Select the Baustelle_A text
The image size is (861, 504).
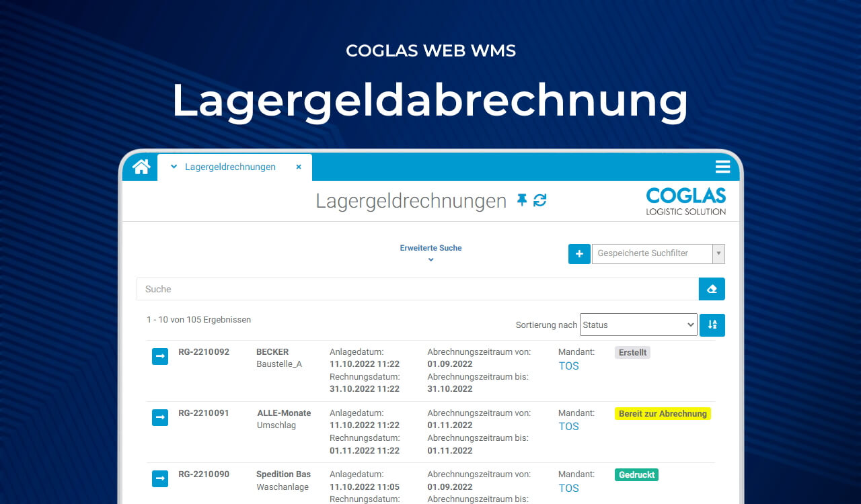[x=279, y=364]
